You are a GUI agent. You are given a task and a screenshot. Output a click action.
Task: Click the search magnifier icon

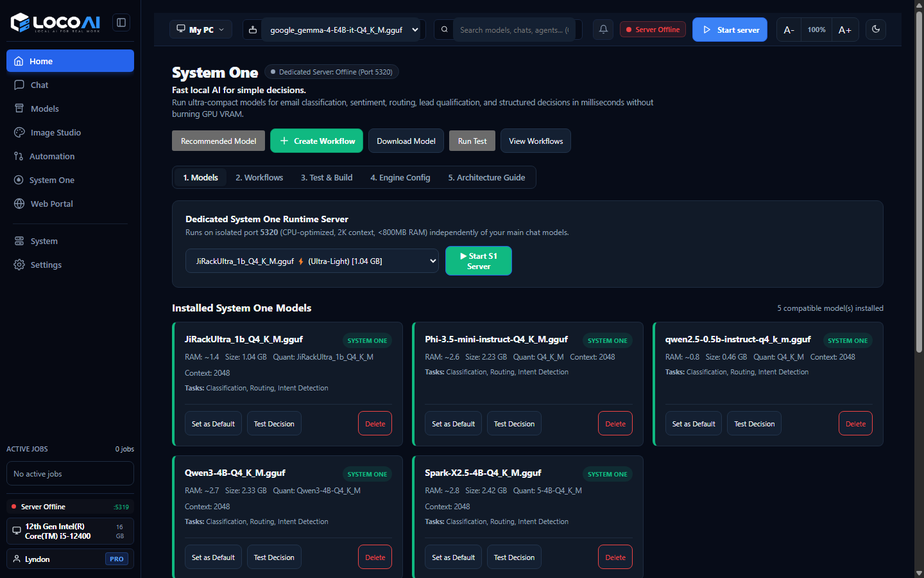tap(444, 30)
